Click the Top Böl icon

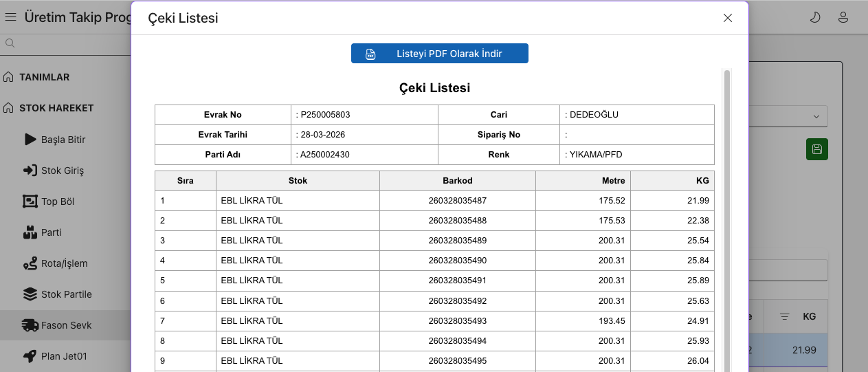pos(30,201)
